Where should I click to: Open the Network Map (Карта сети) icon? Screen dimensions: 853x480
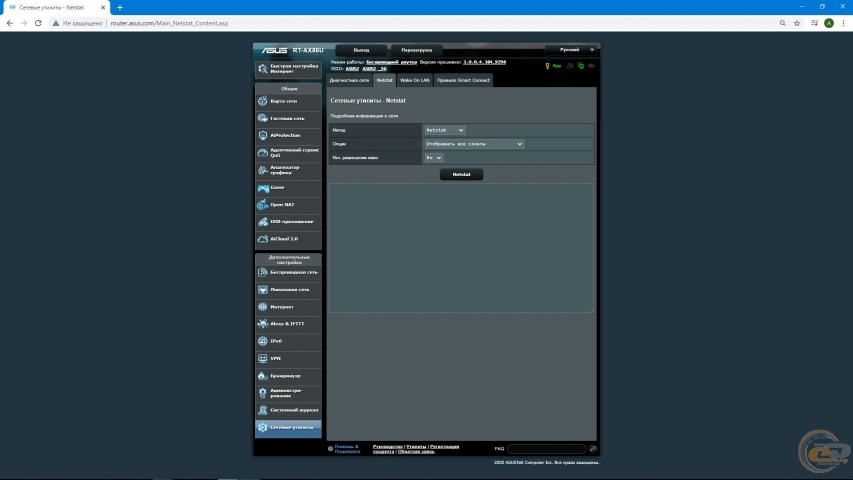pos(263,101)
